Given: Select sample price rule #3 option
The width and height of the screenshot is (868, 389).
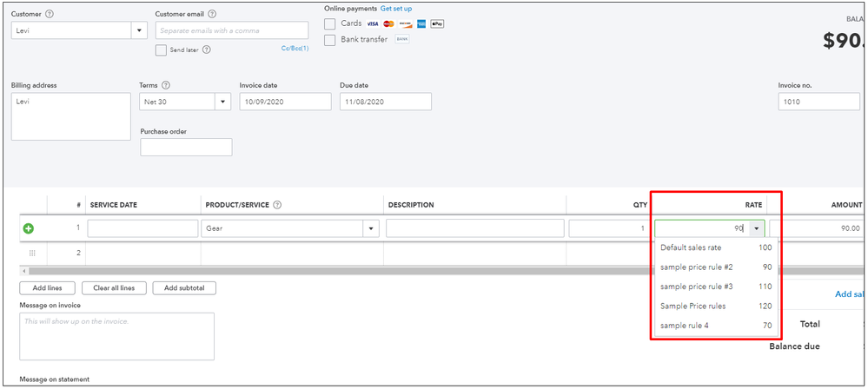Looking at the screenshot, I should (716, 287).
